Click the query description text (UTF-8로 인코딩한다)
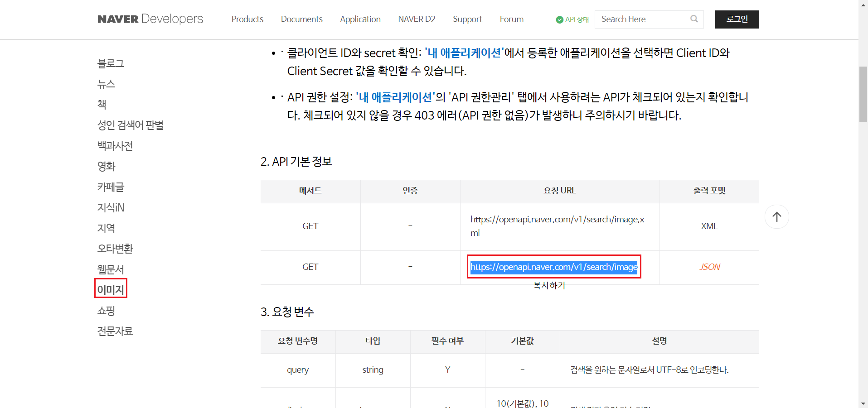The width and height of the screenshot is (868, 408). [650, 370]
